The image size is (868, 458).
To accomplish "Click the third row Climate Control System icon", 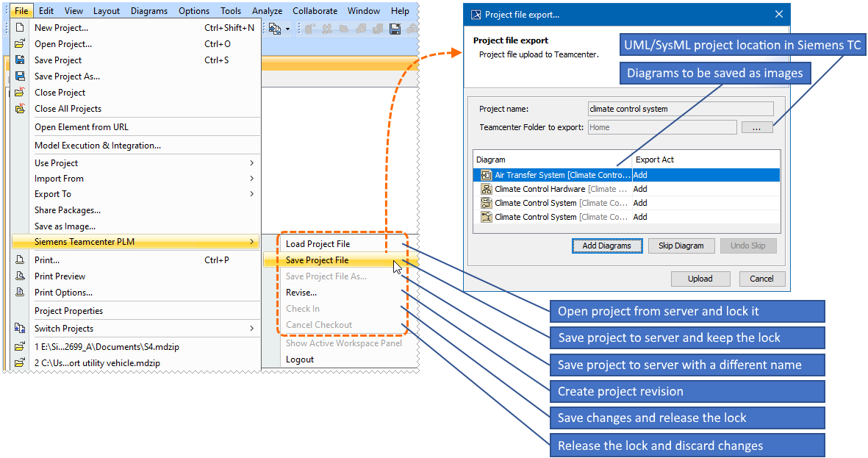I will (486, 203).
